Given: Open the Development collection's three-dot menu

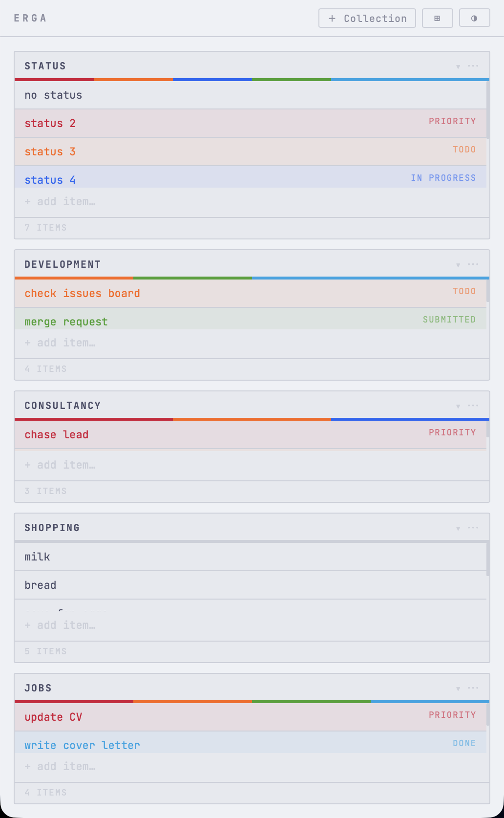Looking at the screenshot, I should pyautogui.click(x=473, y=264).
